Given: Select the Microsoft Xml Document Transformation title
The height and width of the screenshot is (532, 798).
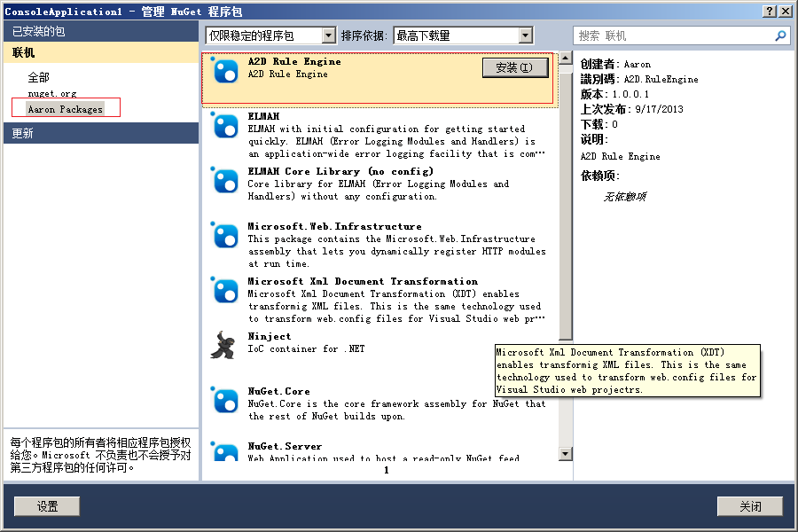Looking at the screenshot, I should tap(363, 282).
